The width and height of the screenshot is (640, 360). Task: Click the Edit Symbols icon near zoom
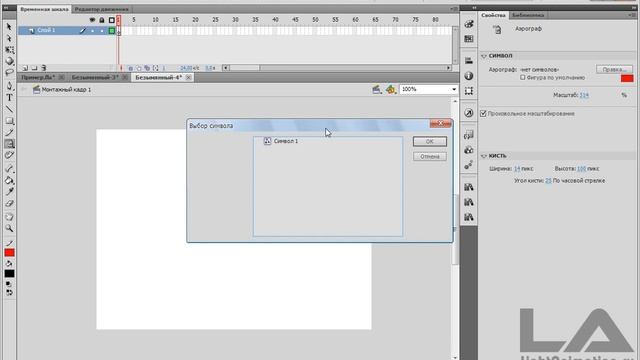(391, 89)
